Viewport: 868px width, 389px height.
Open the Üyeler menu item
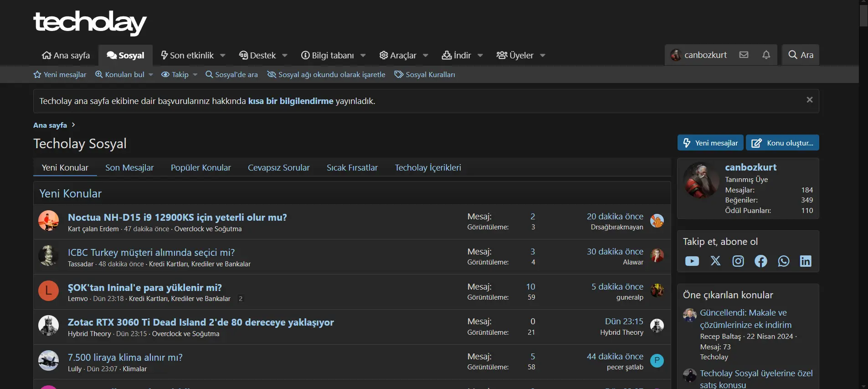(515, 55)
